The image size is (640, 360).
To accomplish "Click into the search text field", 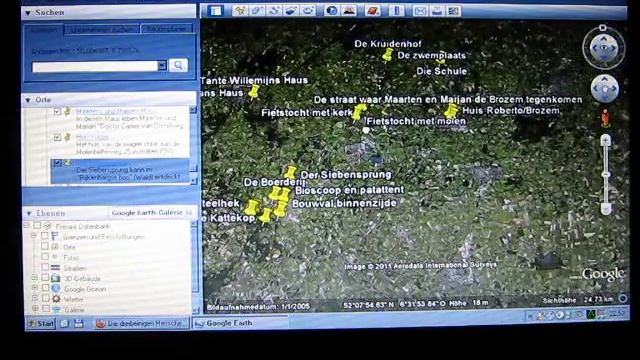I will 95,66.
